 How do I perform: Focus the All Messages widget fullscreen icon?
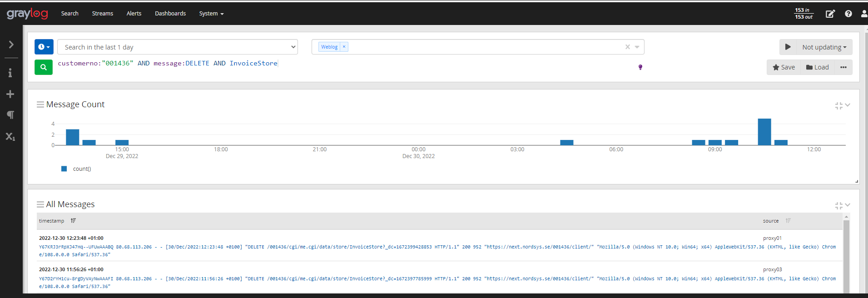coord(838,205)
